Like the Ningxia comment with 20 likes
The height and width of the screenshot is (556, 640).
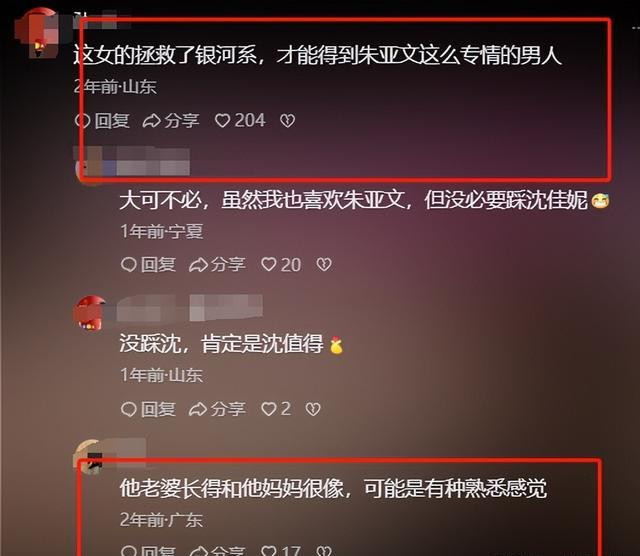coord(269,264)
